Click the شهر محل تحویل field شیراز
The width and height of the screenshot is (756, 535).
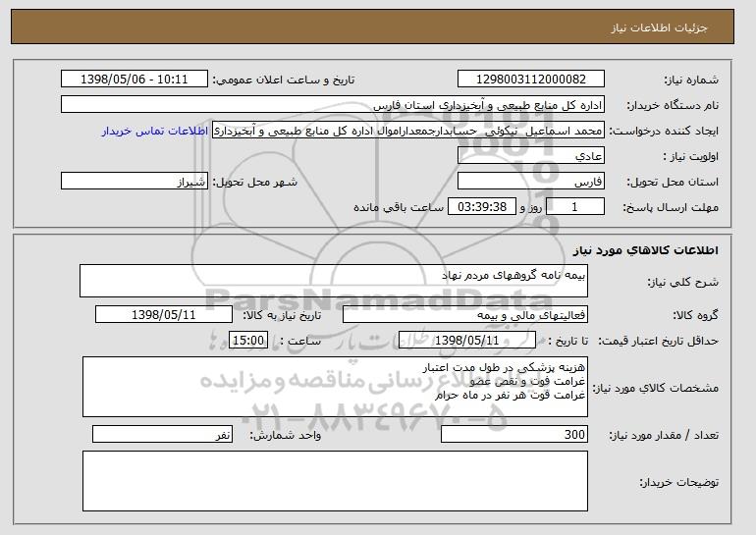[x=135, y=182]
